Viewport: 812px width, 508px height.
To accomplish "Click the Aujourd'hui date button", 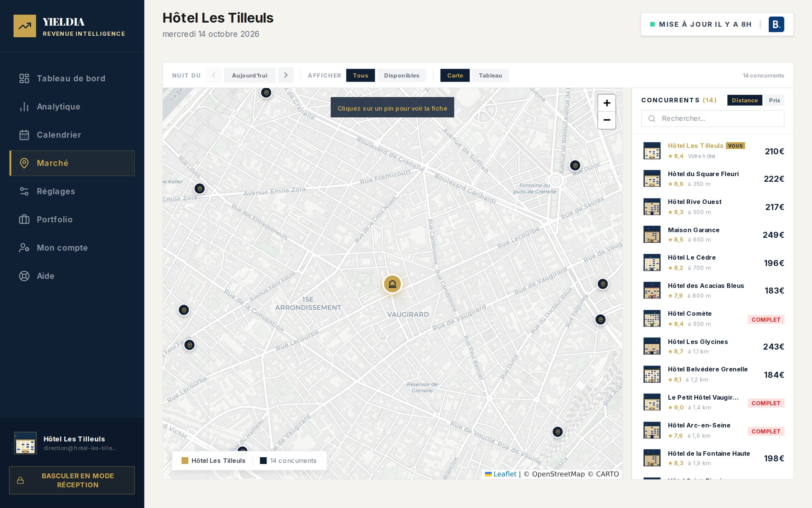I will [x=250, y=75].
